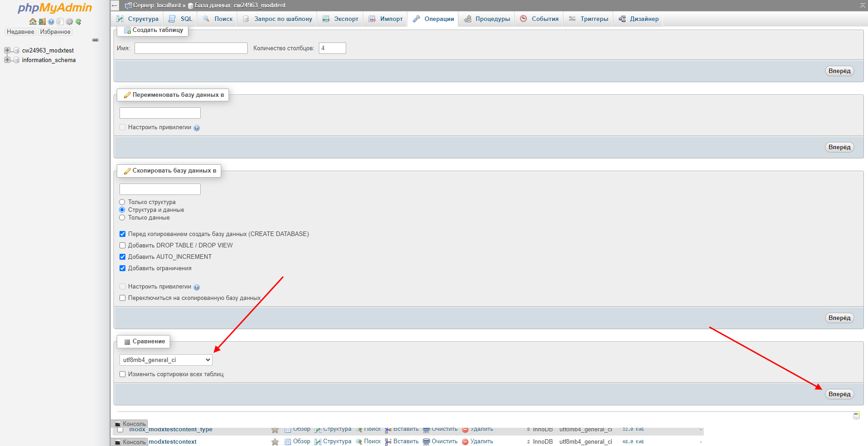
Task: Mark modxtestcontext table as favorite star
Action: 275,441
